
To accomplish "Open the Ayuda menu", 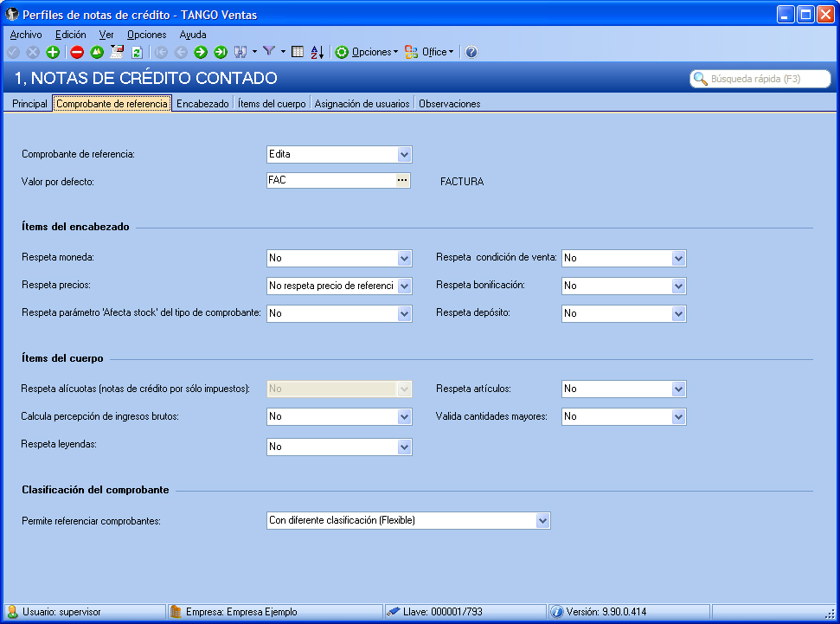I will point(193,35).
